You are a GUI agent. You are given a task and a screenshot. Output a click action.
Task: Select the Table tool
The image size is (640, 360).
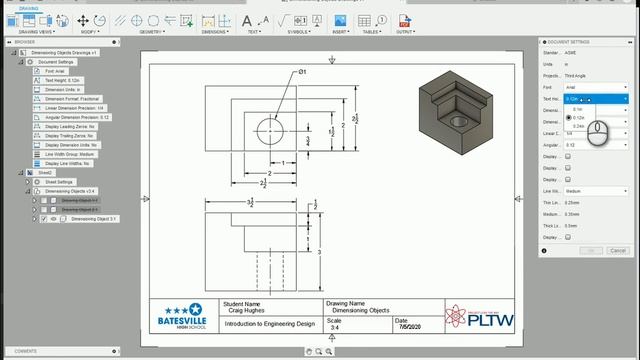[x=364, y=20]
